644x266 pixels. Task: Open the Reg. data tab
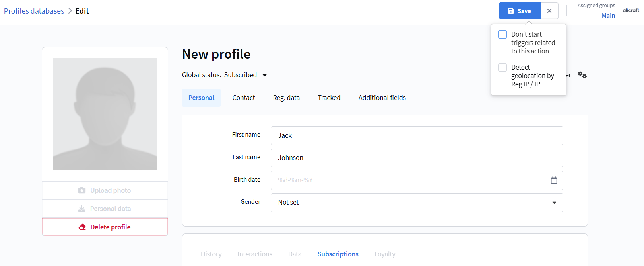[286, 98]
